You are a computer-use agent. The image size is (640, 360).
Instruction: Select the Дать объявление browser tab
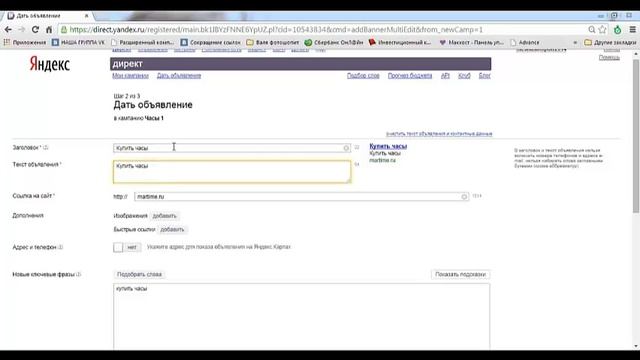point(48,16)
